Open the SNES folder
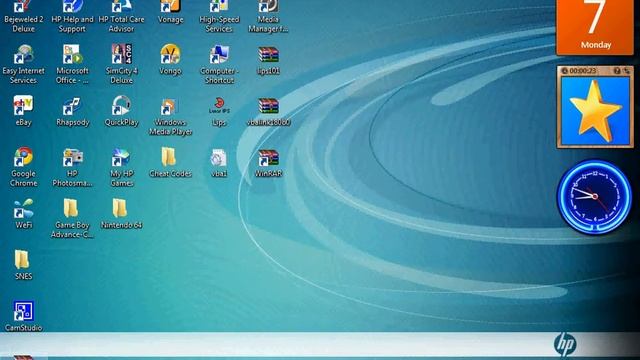This screenshot has width=640, height=360. [23, 265]
